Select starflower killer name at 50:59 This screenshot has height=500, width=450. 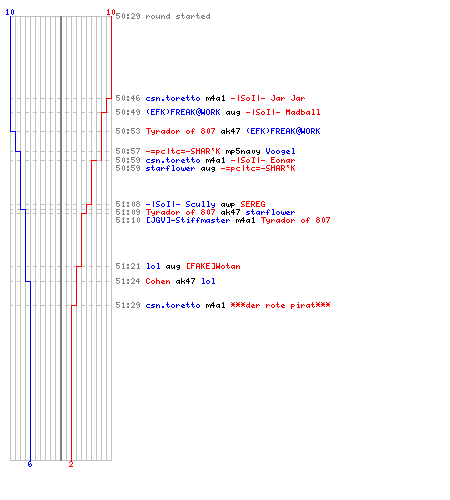click(170, 168)
